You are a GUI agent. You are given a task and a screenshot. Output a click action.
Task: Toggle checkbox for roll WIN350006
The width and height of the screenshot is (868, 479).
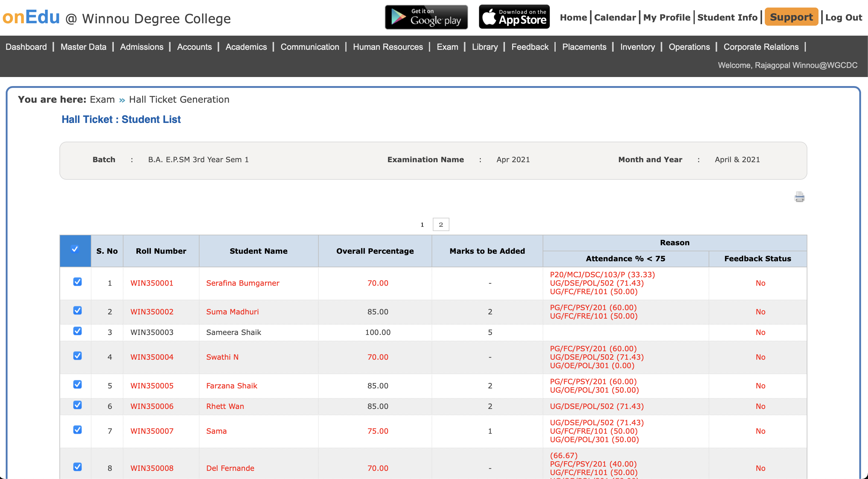pos(78,405)
